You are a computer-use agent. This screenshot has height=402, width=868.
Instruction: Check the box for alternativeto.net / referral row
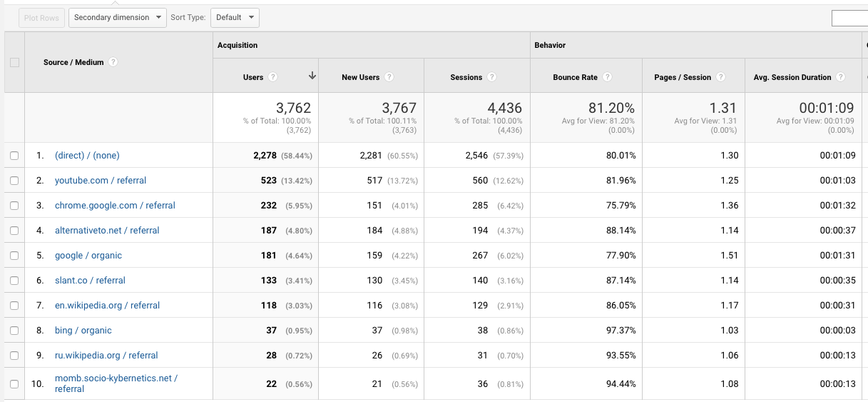[14, 231]
